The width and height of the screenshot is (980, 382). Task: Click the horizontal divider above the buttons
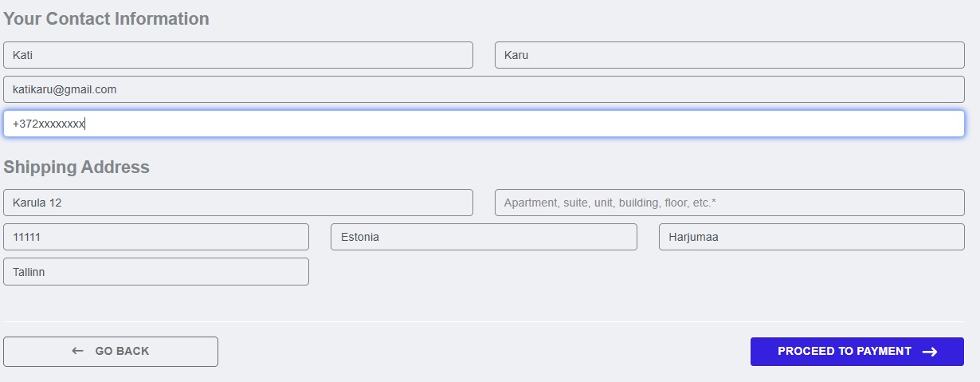click(484, 321)
